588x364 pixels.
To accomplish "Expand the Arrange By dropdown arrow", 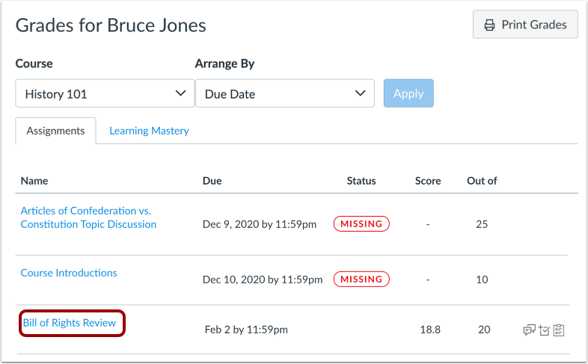I will [x=359, y=93].
